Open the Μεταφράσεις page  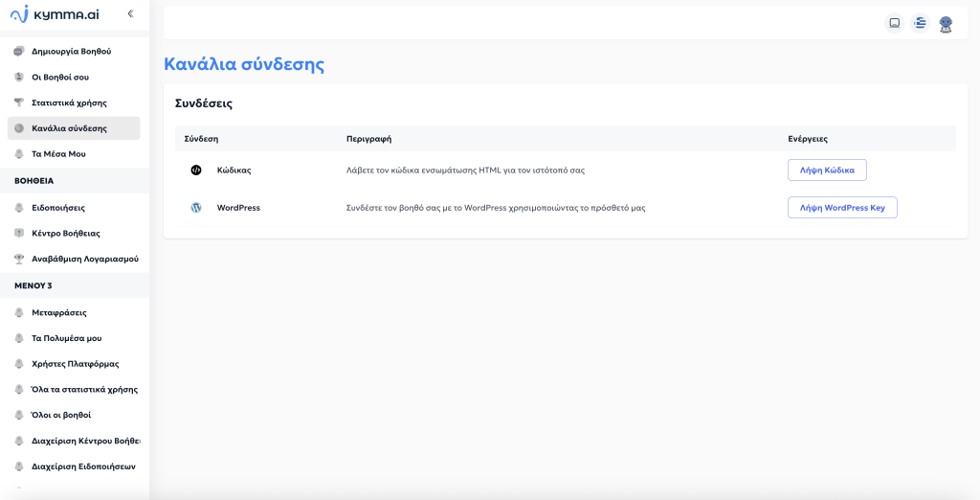pyautogui.click(x=59, y=312)
